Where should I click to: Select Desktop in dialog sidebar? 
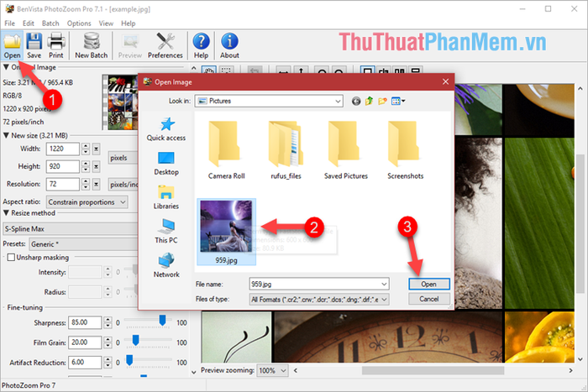[166, 164]
